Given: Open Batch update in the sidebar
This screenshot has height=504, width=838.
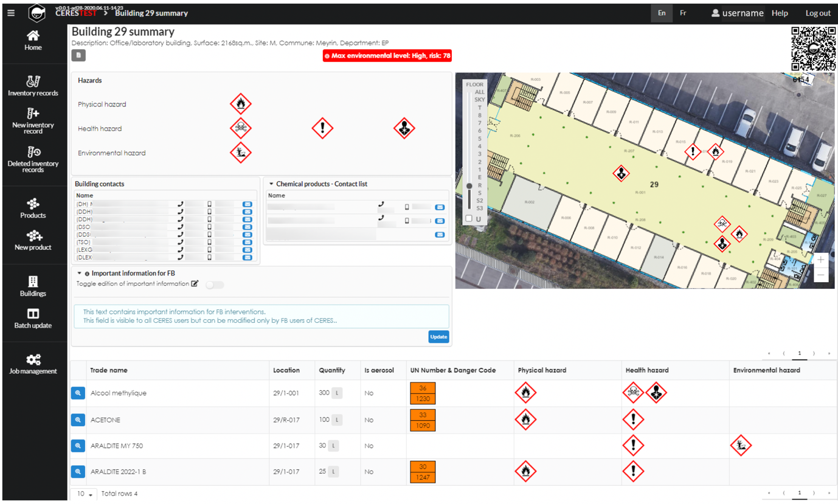Looking at the screenshot, I should [x=33, y=319].
